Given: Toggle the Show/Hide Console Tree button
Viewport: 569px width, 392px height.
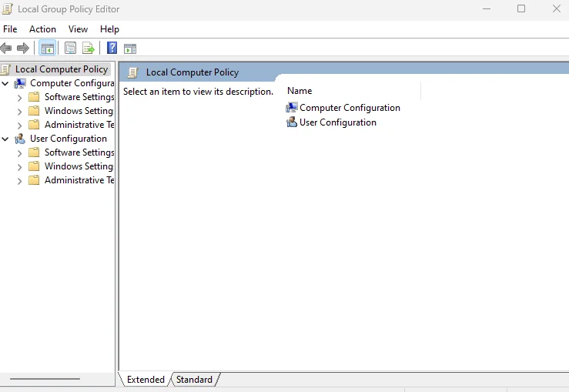Looking at the screenshot, I should coord(47,49).
